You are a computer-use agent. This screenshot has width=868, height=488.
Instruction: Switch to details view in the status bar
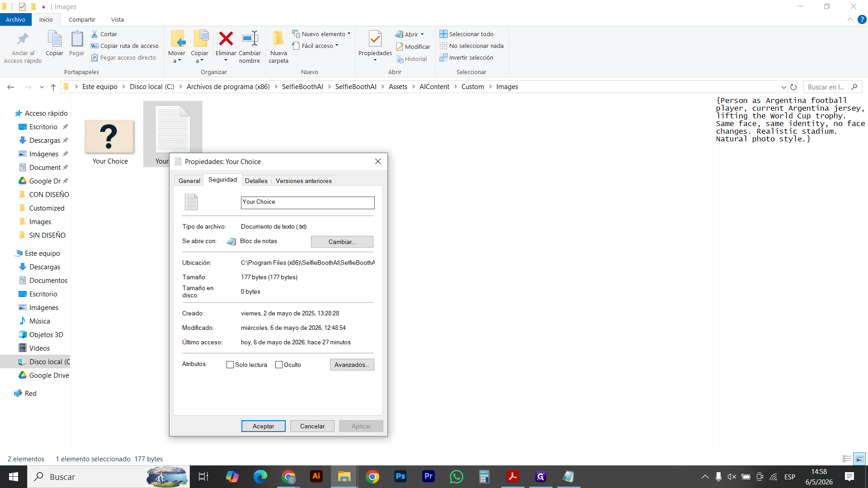pyautogui.click(x=847, y=459)
